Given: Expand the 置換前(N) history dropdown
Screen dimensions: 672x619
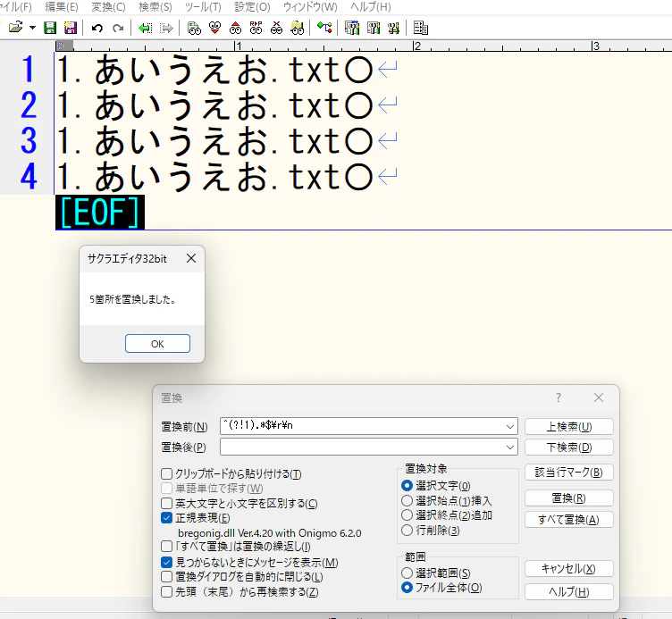Looking at the screenshot, I should pos(509,426).
